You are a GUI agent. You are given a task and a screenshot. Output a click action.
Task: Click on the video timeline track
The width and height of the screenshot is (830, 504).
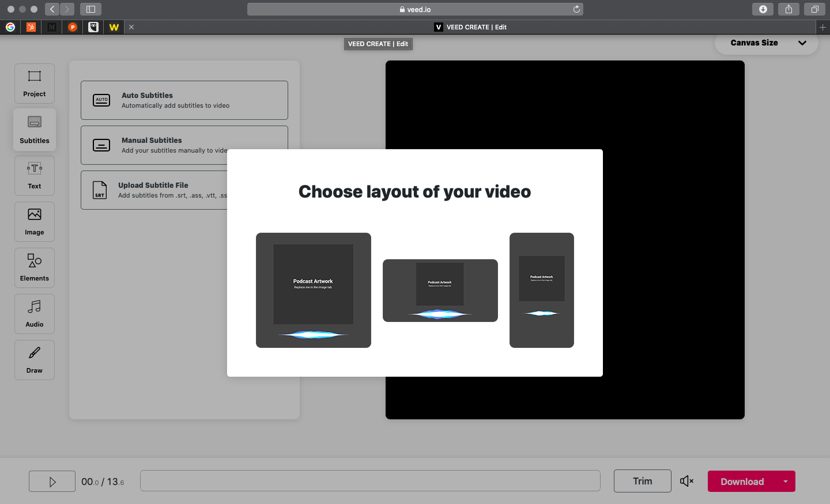tap(370, 481)
